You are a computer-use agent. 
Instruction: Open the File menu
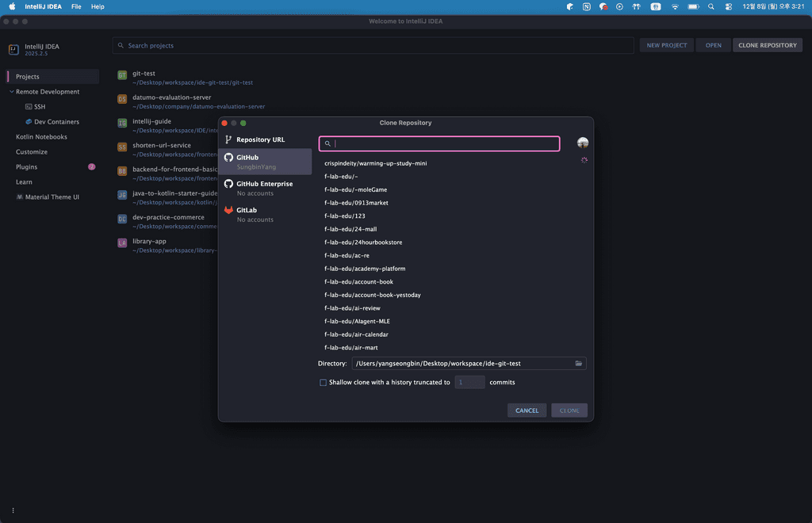[x=76, y=6]
